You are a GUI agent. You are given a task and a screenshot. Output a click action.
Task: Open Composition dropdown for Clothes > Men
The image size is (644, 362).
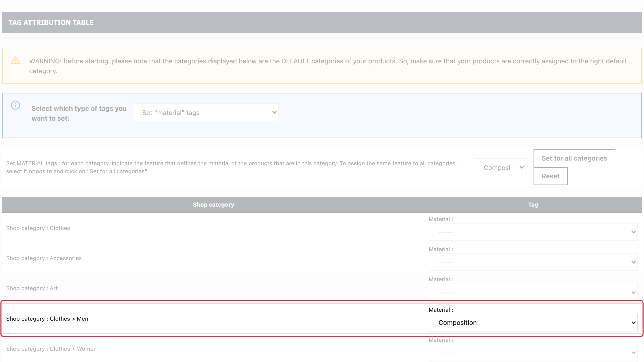[x=533, y=323]
